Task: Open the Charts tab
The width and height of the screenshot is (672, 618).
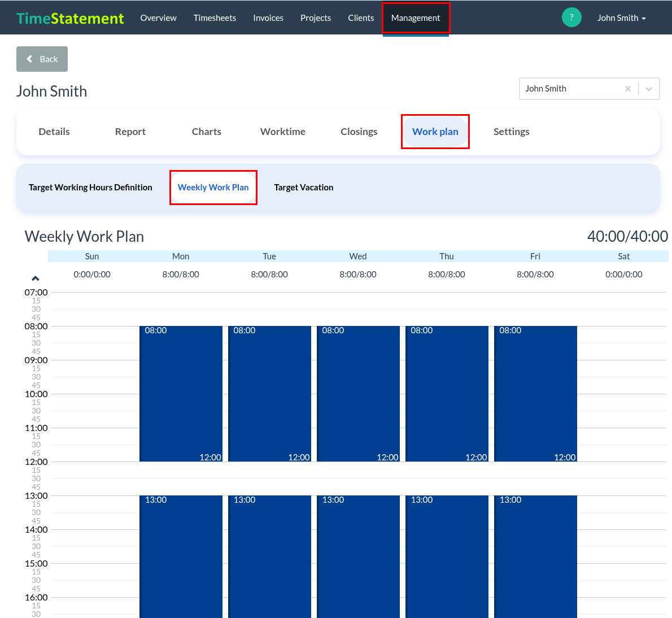Action: (207, 132)
